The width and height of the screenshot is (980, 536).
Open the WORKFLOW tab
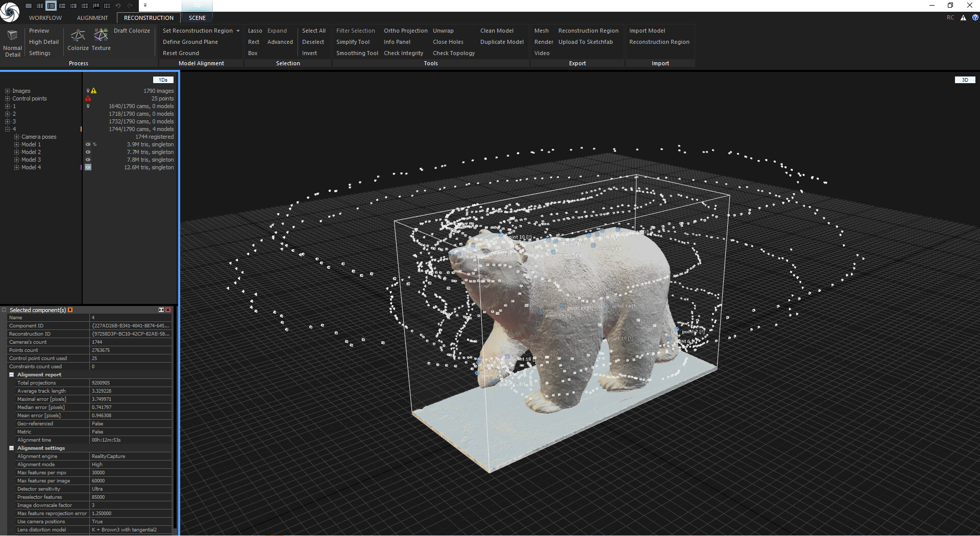click(45, 17)
